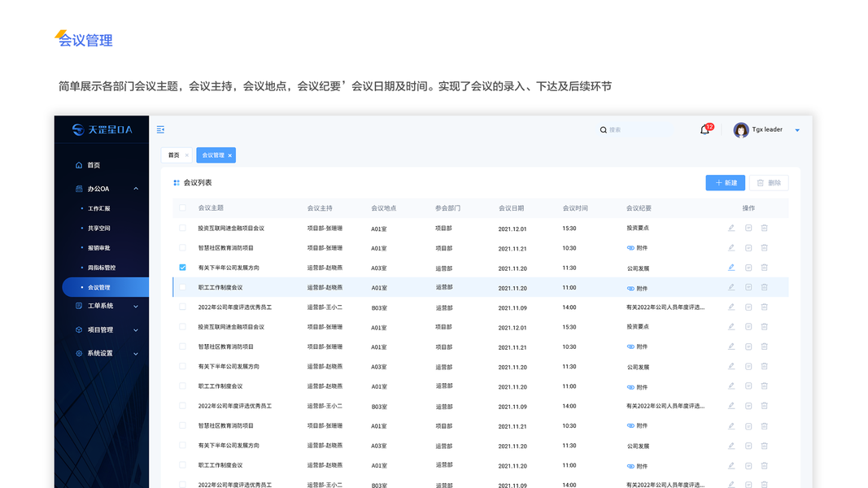The height and width of the screenshot is (488, 868).
Task: Click the 工单系统 sidebar icon
Action: click(79, 306)
